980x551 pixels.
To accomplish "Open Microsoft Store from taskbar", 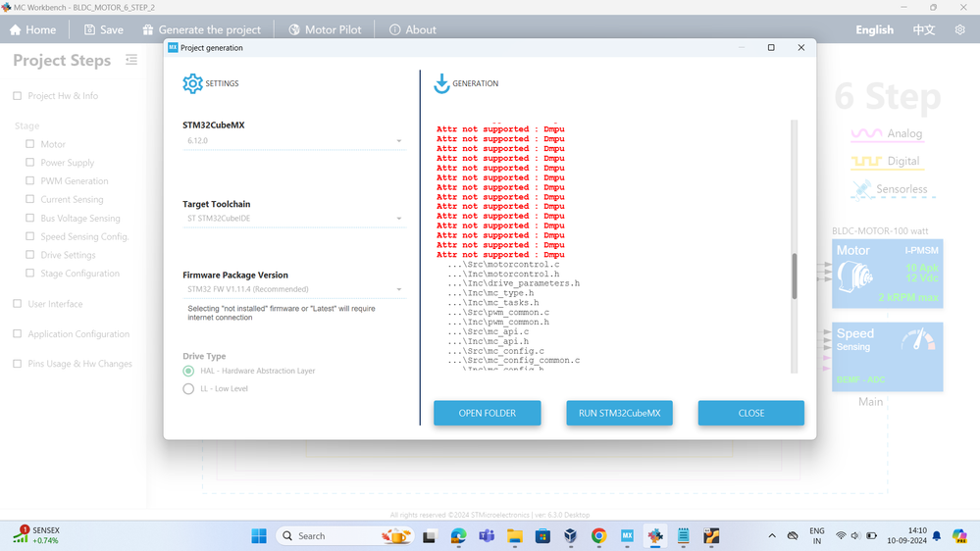I will pyautogui.click(x=542, y=536).
